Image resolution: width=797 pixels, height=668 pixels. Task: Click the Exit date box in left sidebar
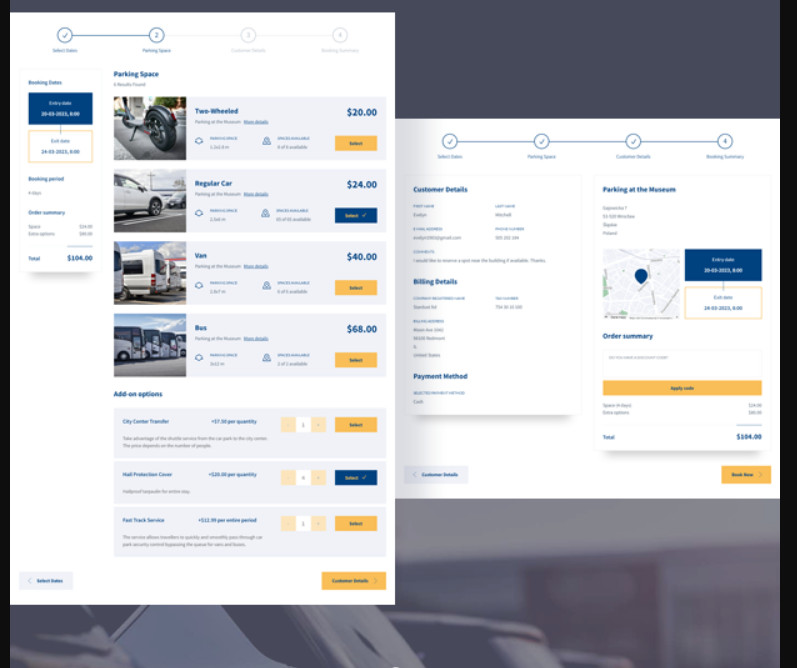coord(60,146)
